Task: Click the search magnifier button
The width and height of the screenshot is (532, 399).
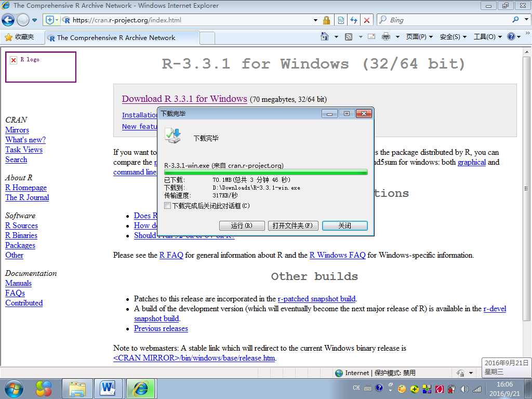Action: click(516, 20)
